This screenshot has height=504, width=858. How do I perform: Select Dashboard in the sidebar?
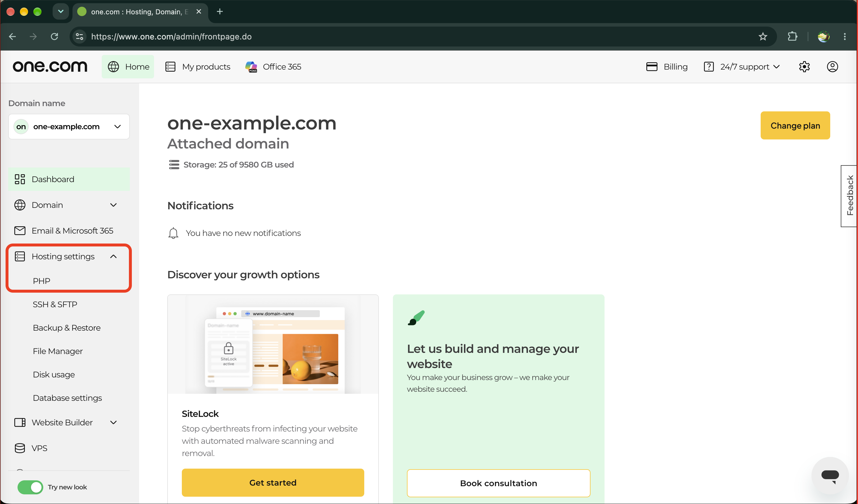69,179
